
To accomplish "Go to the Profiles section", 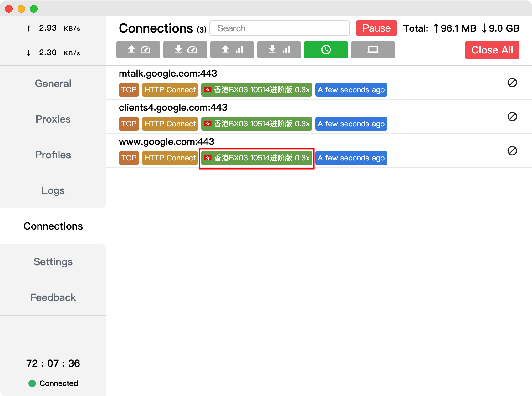I will (53, 155).
